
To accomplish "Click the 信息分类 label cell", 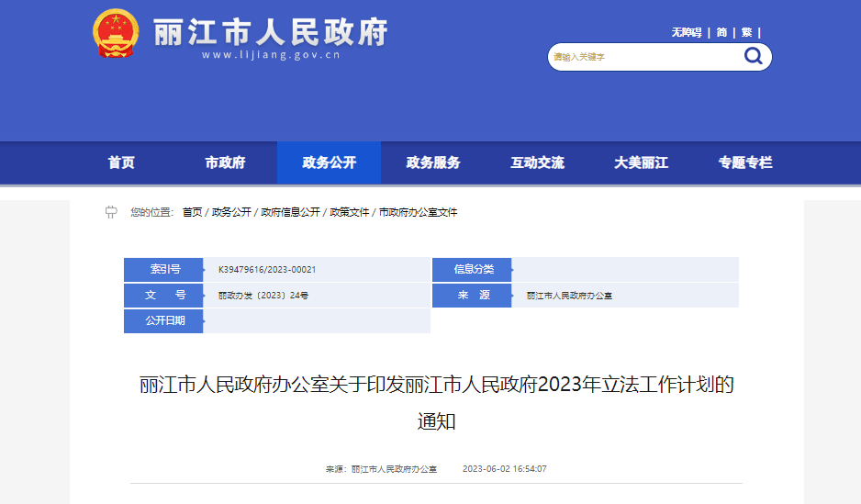I will coord(472,270).
